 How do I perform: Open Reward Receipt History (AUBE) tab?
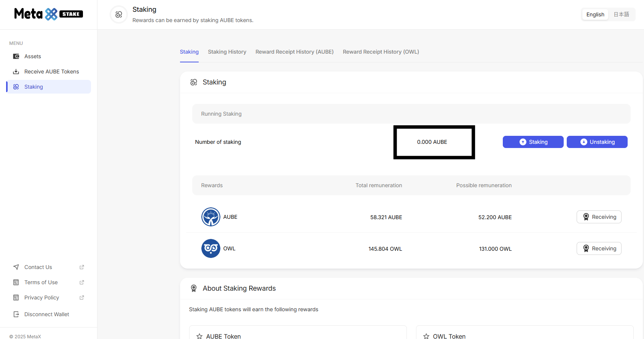[x=294, y=52]
